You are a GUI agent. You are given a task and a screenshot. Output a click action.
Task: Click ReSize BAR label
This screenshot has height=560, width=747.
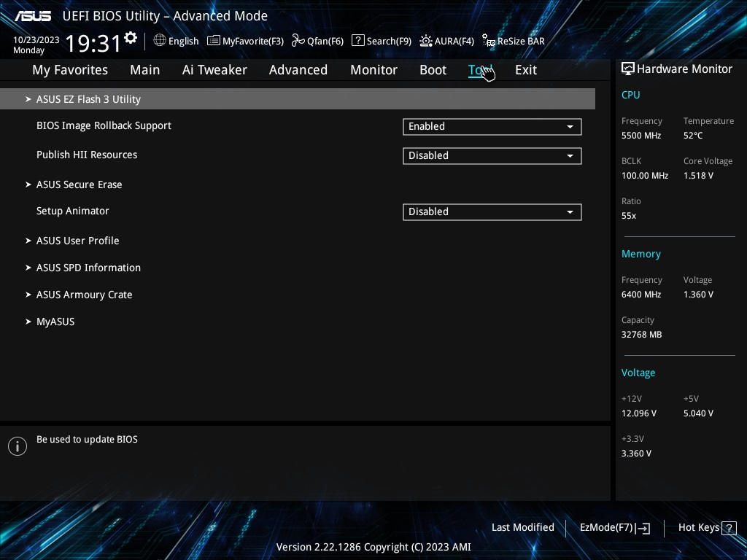click(x=521, y=42)
